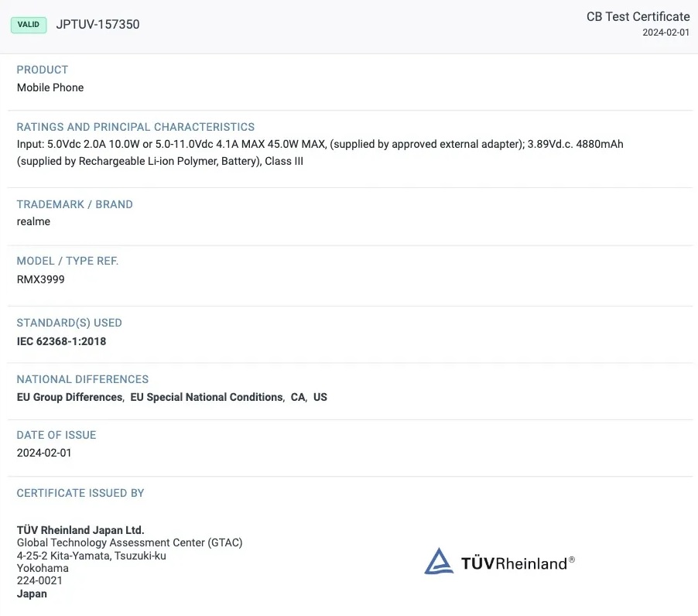
Task: Select the realme brand value
Action: pos(33,221)
